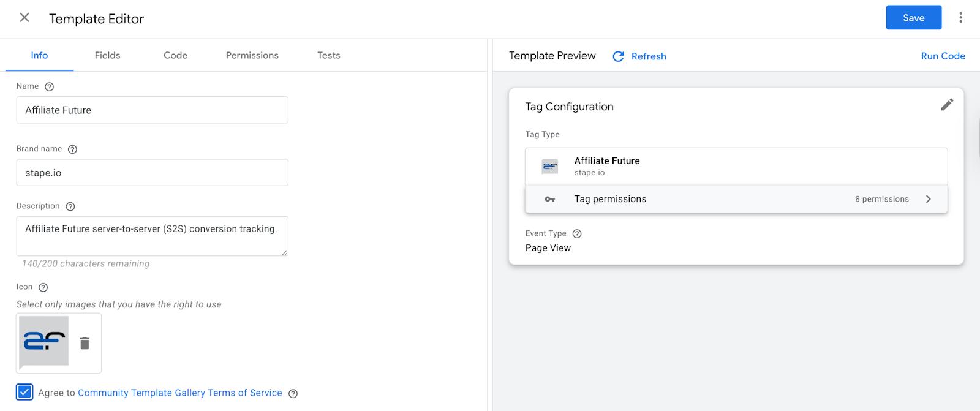Open the Code tab
This screenshot has width=980, height=411.
point(175,55)
